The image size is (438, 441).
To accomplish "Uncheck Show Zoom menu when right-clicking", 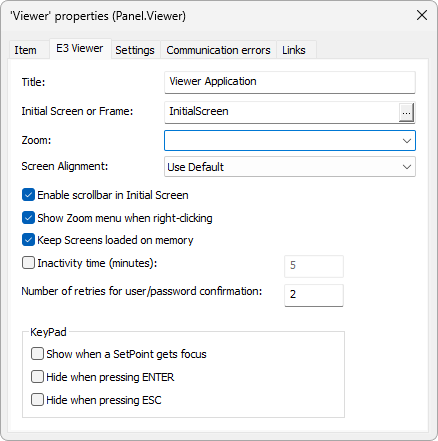I will coord(28,218).
